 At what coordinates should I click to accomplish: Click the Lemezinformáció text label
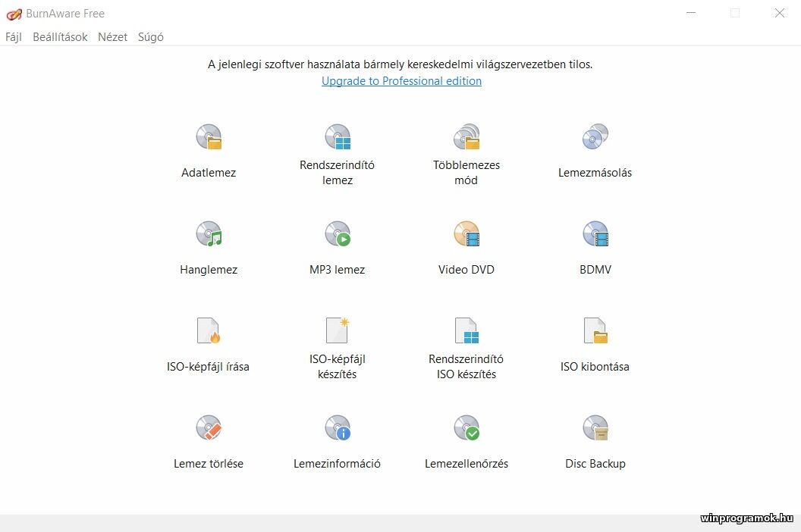(x=337, y=464)
